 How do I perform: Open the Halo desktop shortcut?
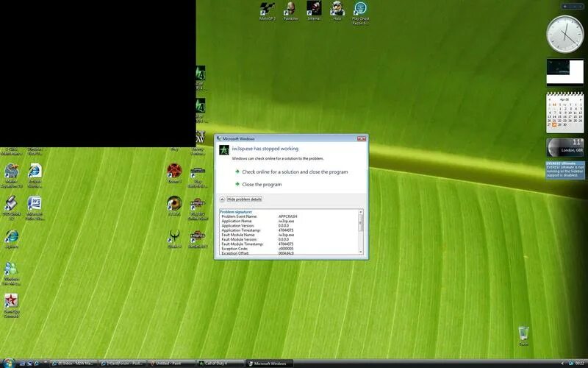(337, 11)
